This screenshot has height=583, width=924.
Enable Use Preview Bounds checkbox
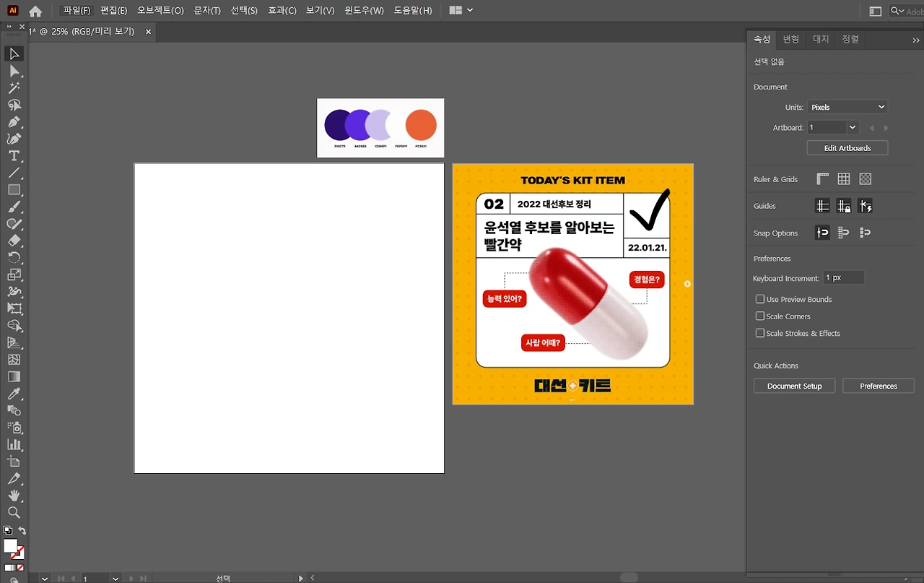pos(760,299)
